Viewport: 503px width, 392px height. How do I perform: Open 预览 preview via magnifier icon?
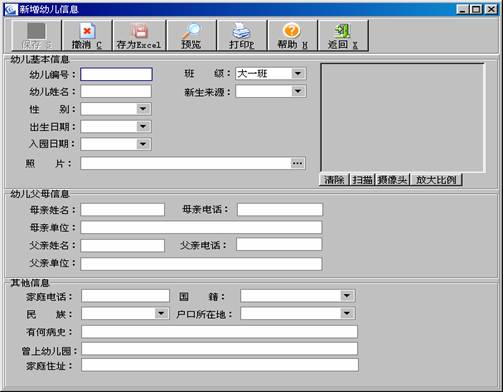pyautogui.click(x=191, y=31)
